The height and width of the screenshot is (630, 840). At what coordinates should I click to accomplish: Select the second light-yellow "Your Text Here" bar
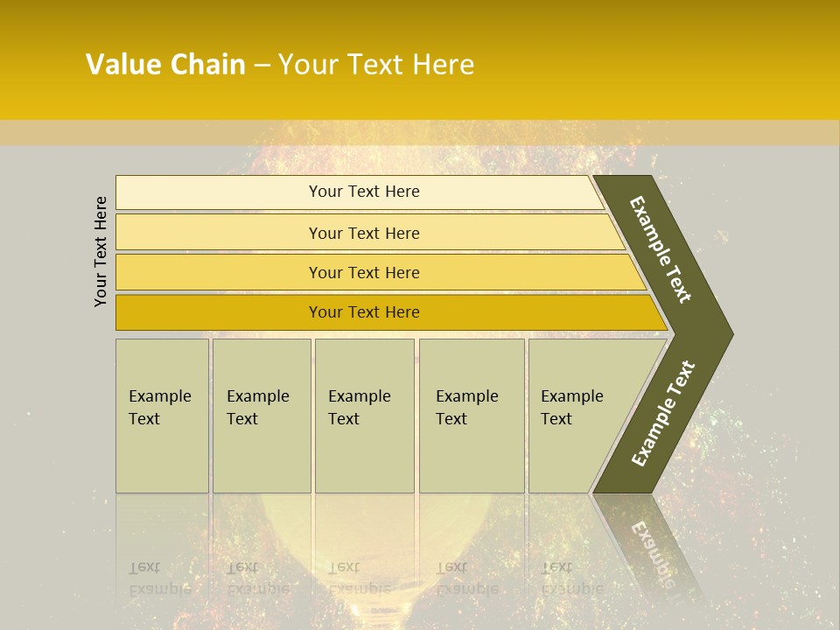coord(363,233)
